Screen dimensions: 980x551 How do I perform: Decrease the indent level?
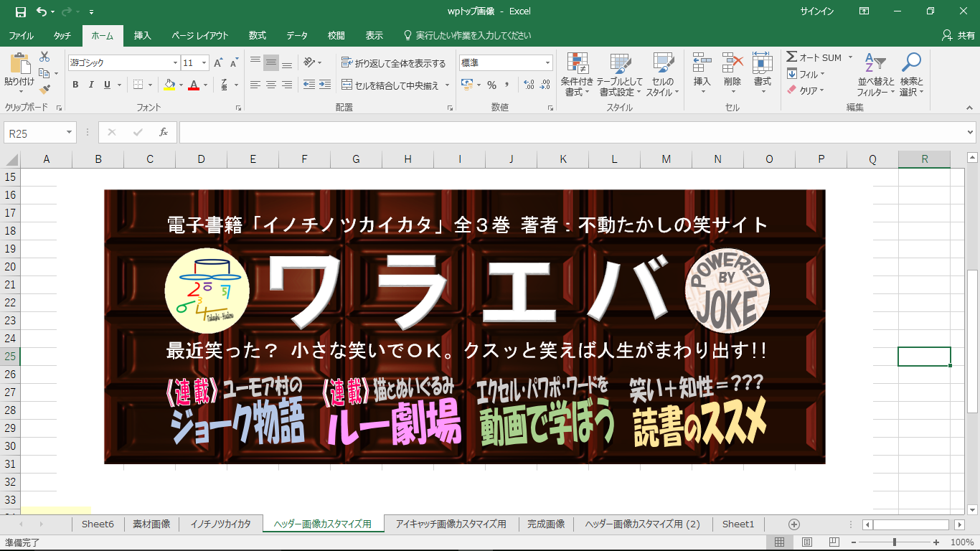[309, 85]
